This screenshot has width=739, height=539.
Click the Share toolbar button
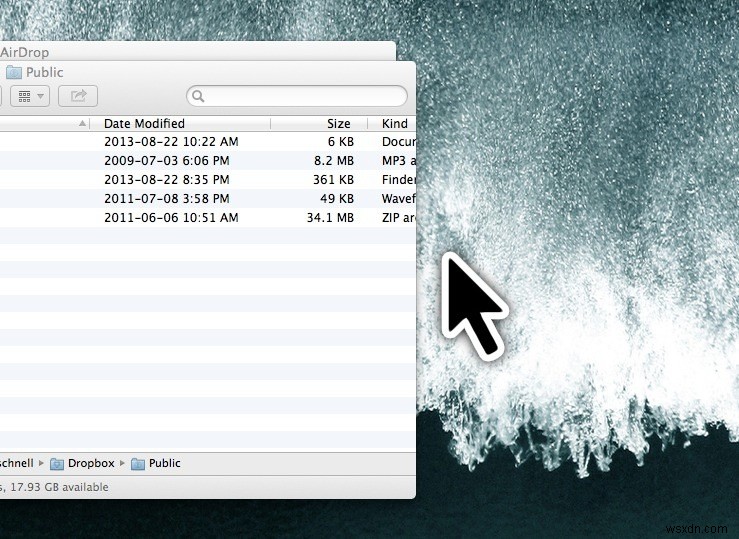[78, 96]
